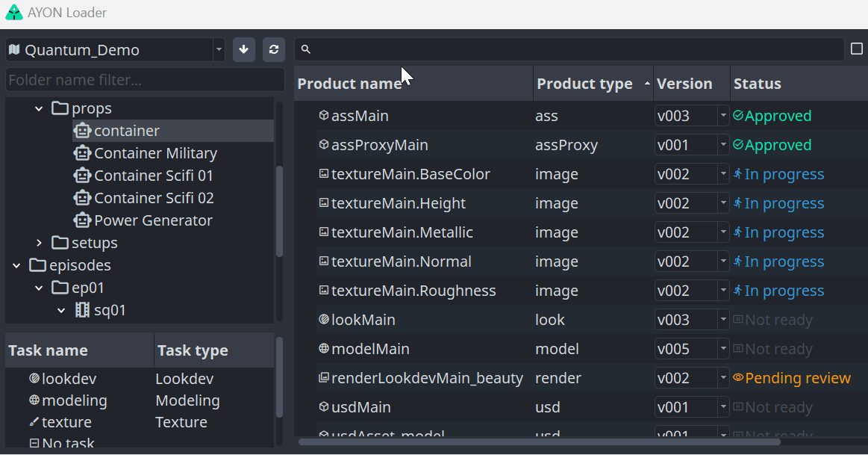868x455 pixels.
Task: Select the Container Military asset icon
Action: tap(82, 153)
